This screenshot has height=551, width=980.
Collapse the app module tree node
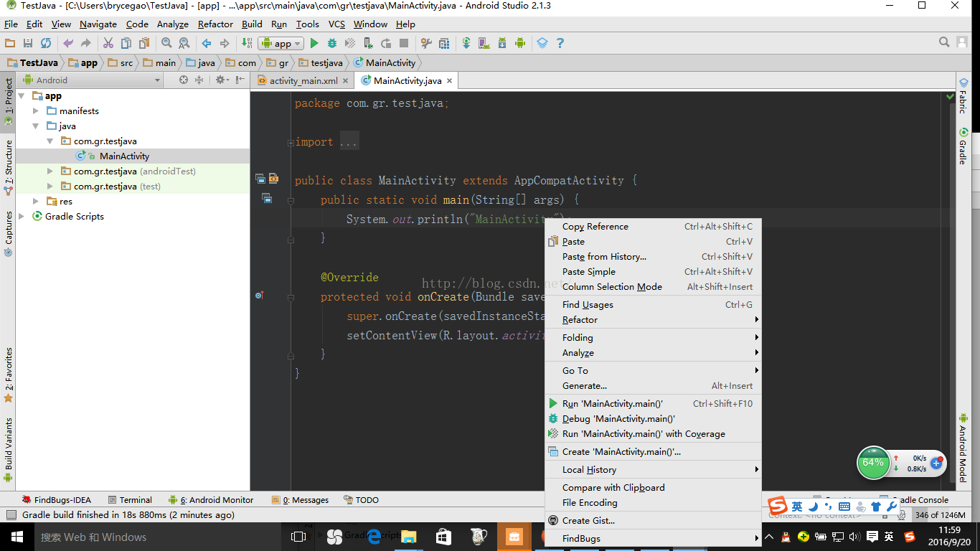coord(22,96)
